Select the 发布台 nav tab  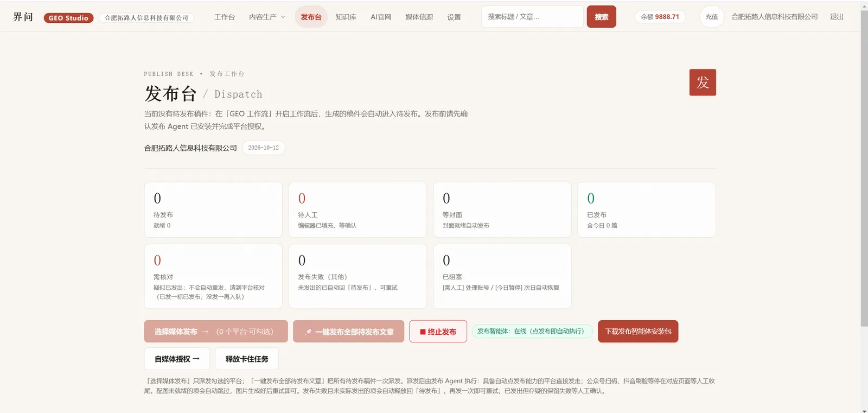311,17
